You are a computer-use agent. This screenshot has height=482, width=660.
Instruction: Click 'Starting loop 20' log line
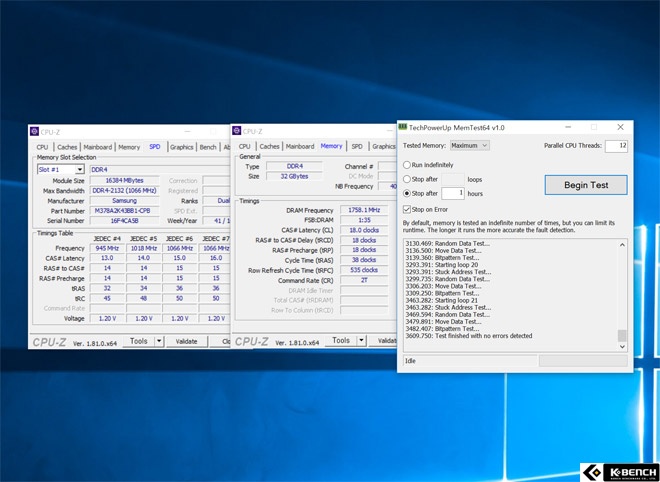tap(442, 265)
